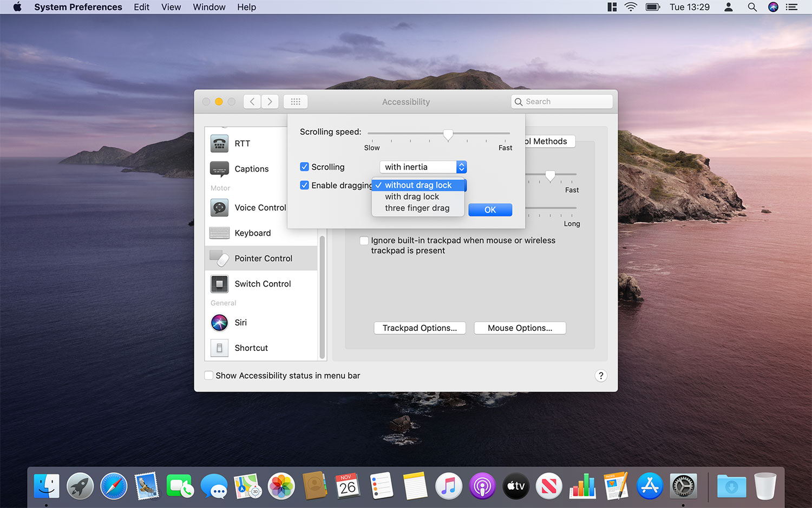Click the OK button

point(490,210)
